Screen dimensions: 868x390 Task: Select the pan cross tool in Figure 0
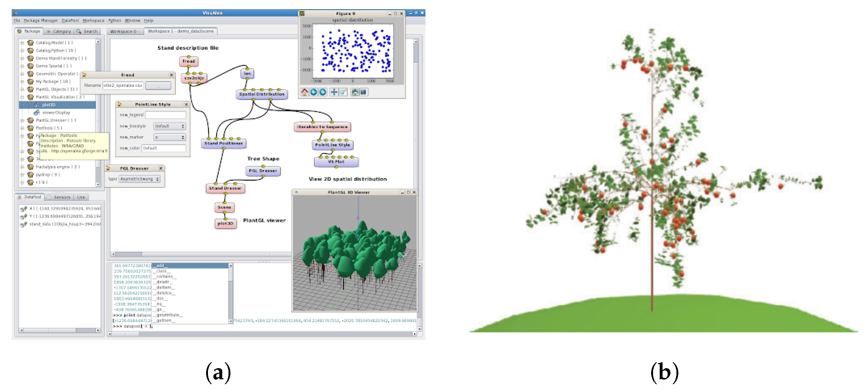click(333, 92)
